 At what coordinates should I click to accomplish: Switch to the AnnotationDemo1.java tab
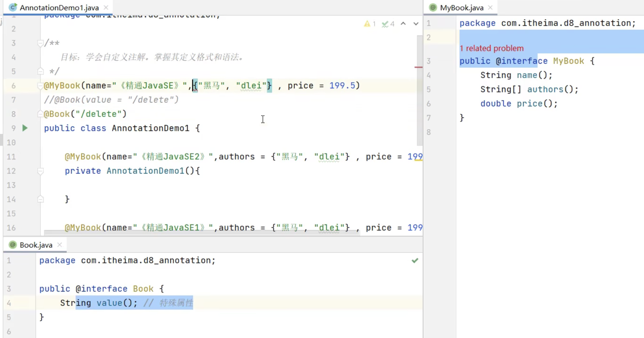click(59, 8)
